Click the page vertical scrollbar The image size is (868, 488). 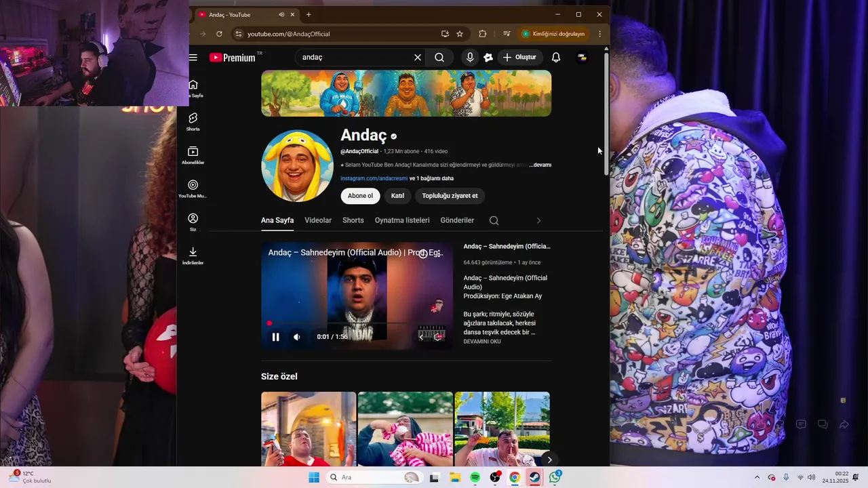(x=606, y=115)
